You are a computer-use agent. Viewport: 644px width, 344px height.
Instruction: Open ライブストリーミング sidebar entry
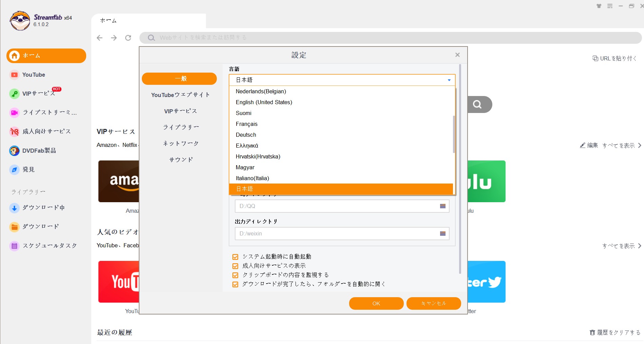pos(43,112)
